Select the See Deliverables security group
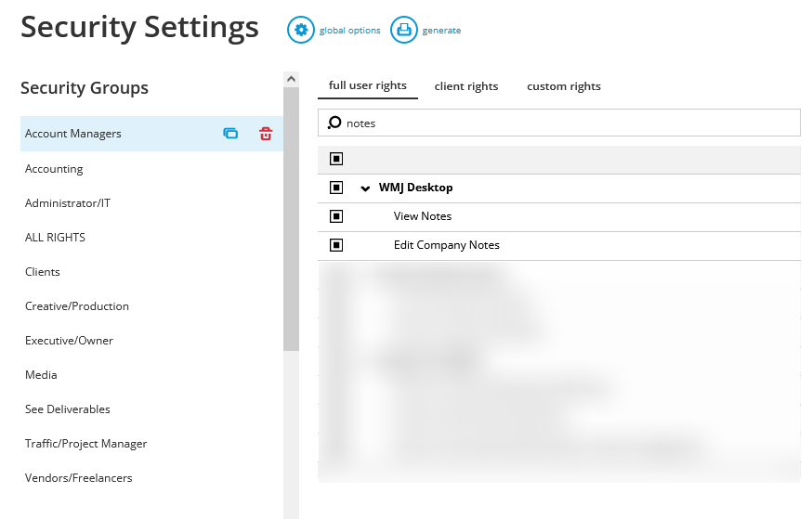This screenshot has width=812, height=519. pyautogui.click(x=67, y=409)
